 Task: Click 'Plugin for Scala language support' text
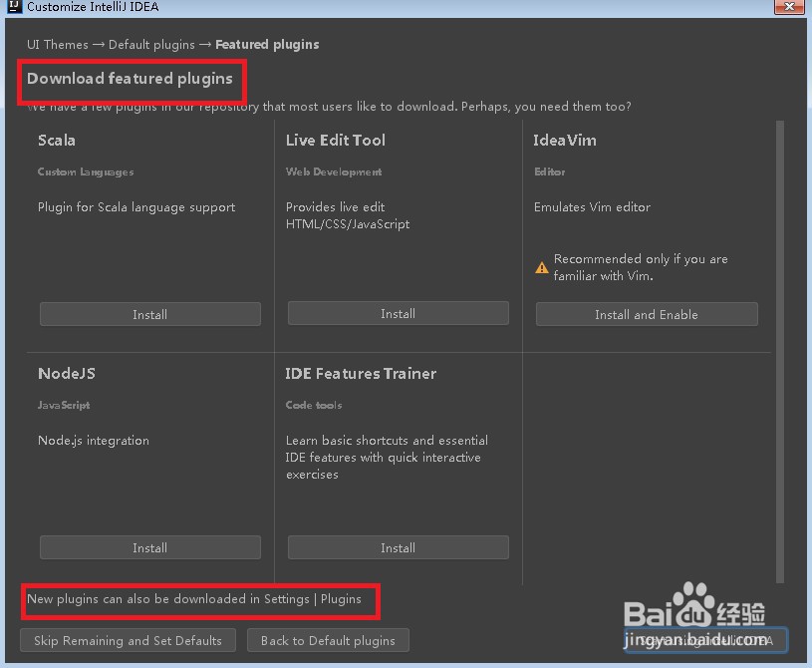[136, 207]
